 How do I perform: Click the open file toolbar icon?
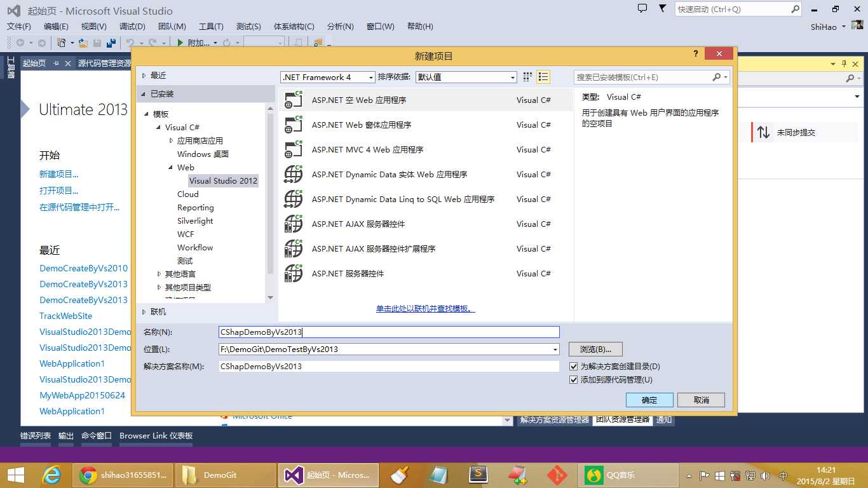pos(83,43)
